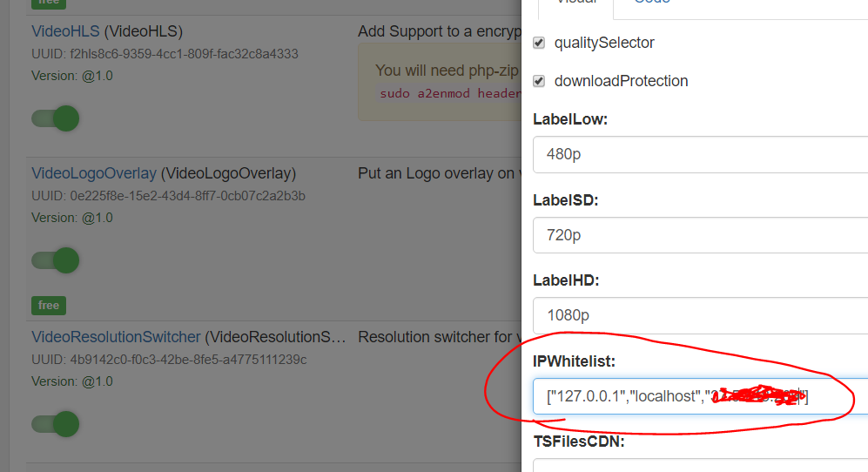
Task: Click the 'Add Support to a encryp' description
Action: [440, 31]
